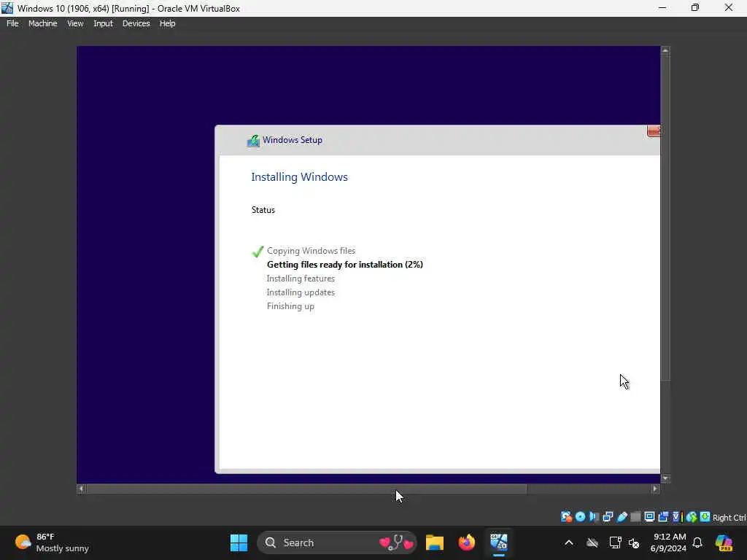Minimize the VirtualBox window
The image size is (747, 560).
pyautogui.click(x=662, y=7)
